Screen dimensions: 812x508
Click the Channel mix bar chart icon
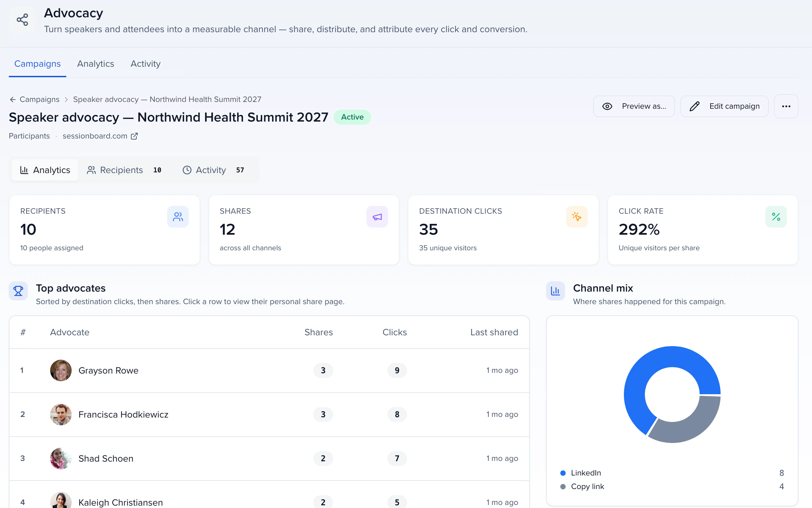pyautogui.click(x=556, y=291)
